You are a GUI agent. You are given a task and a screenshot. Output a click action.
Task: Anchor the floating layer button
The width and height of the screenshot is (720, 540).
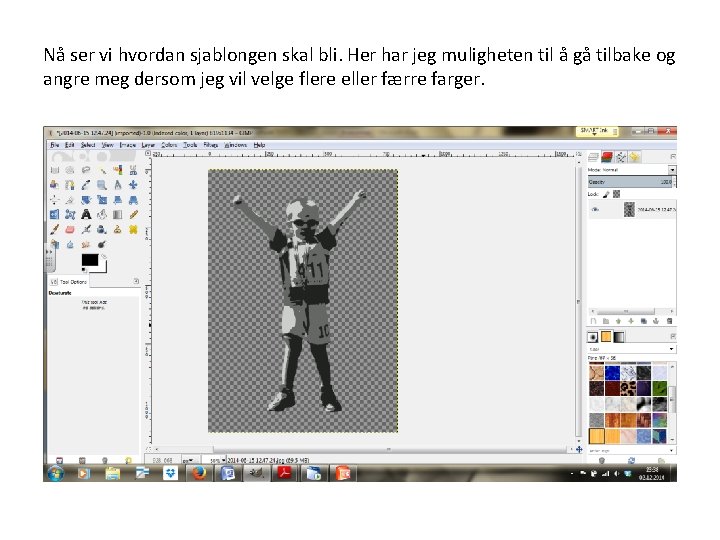(656, 321)
